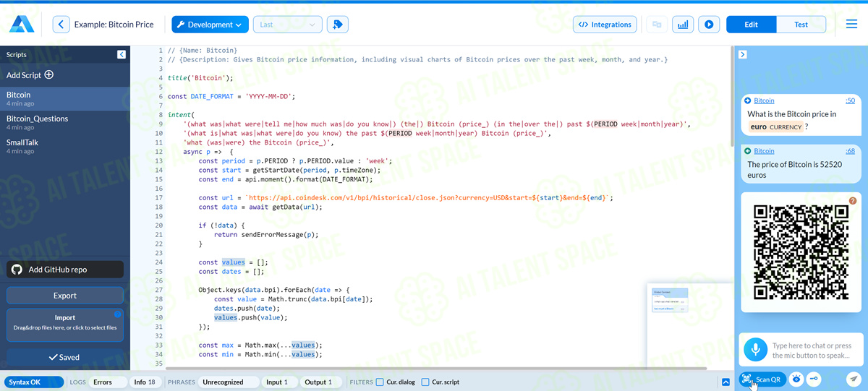Show Output 1 phrases
This screenshot has width=868, height=391.
coord(322,382)
